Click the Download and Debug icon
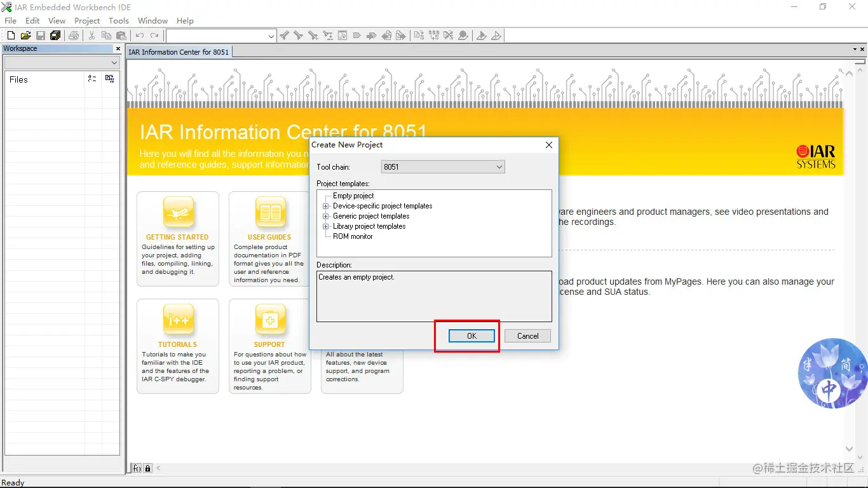Viewport: 868px width, 488px height. pos(481,36)
